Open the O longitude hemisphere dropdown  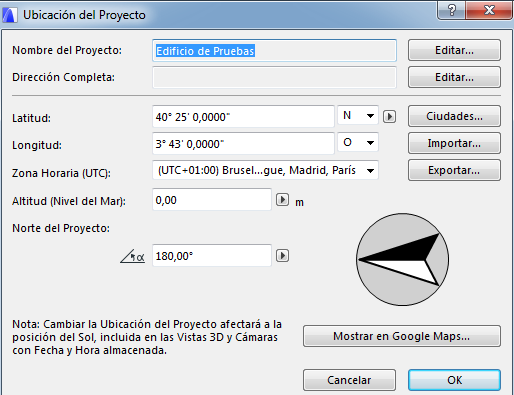(x=358, y=142)
